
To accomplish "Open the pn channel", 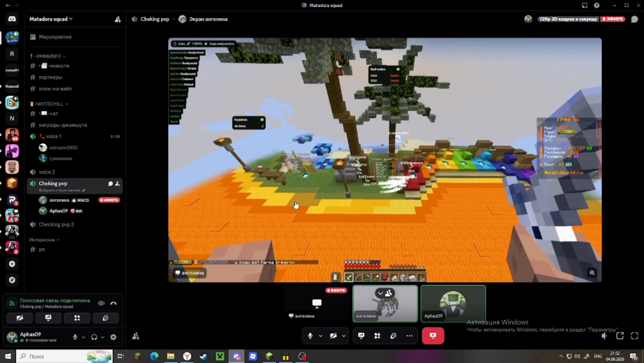I will [x=75, y=249].
